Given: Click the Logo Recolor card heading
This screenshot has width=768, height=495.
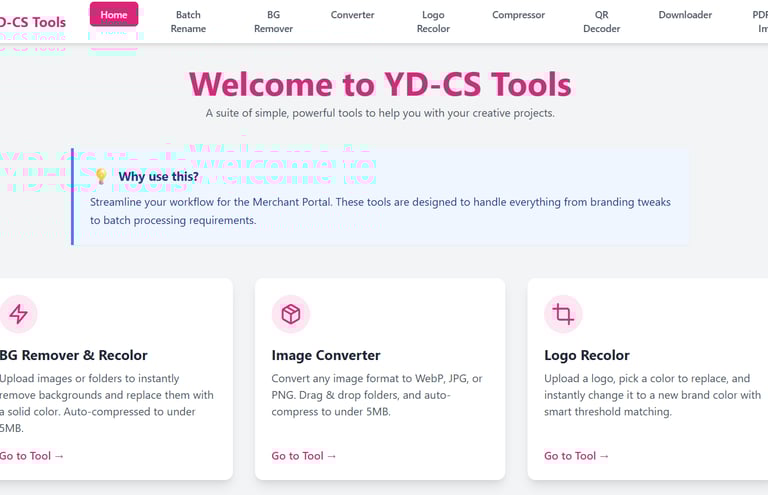Looking at the screenshot, I should 587,355.
